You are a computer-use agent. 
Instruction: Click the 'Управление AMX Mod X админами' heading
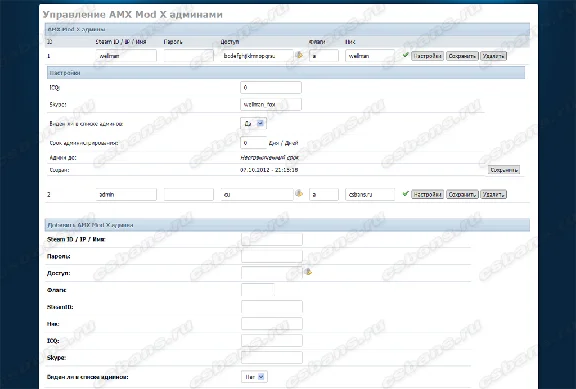[133, 15]
